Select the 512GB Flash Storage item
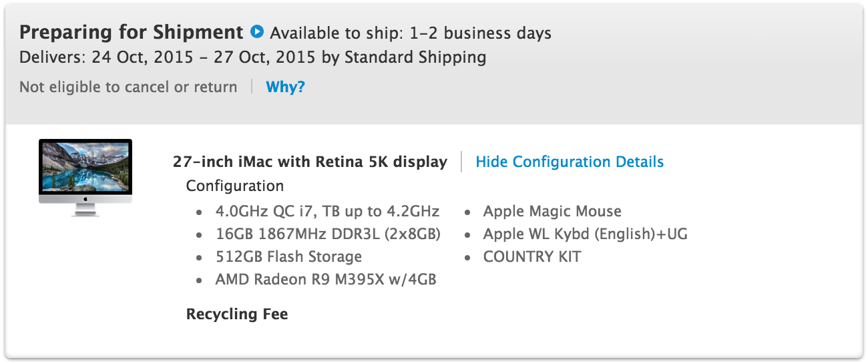This screenshot has width=868, height=362. pos(288,257)
